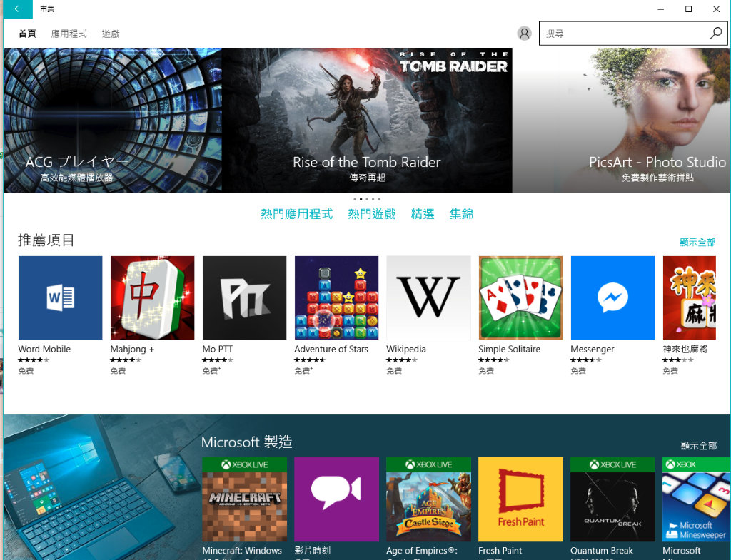Open the Simple Solitaire app icon
This screenshot has width=731, height=560.
tap(520, 297)
